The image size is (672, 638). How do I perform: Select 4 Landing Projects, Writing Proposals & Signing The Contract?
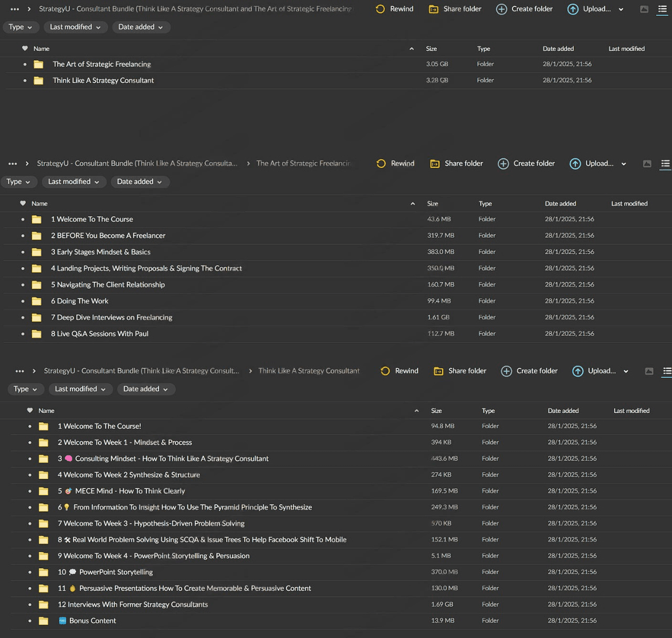336,269
